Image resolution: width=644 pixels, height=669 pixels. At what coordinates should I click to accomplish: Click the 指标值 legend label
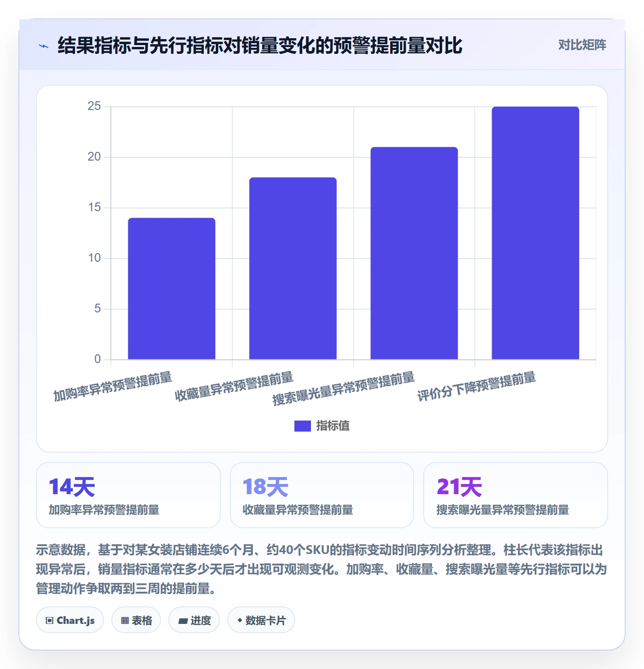[333, 426]
